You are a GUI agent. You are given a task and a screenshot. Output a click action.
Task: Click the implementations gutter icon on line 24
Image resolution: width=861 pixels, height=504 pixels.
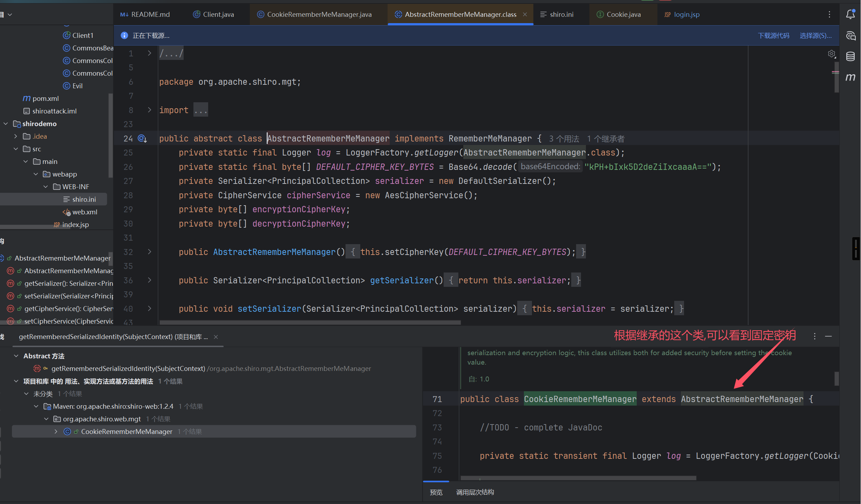(142, 139)
